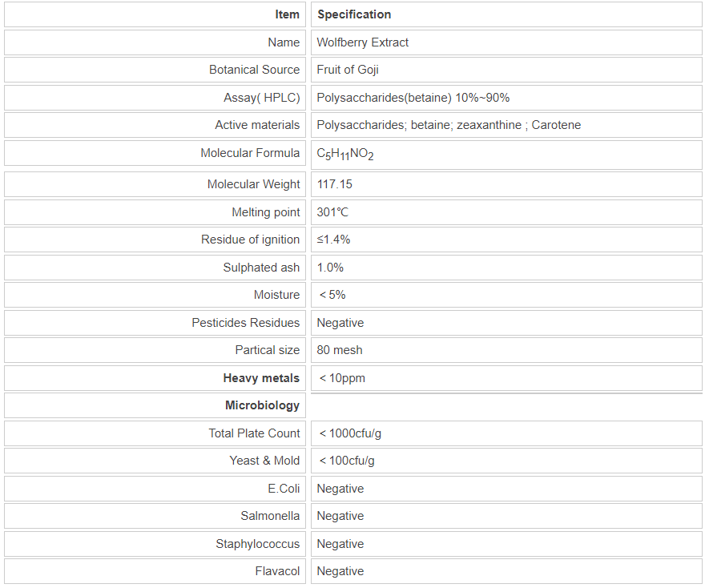Click the Moisture label cell
The height and width of the screenshot is (588, 709).
[x=276, y=295]
